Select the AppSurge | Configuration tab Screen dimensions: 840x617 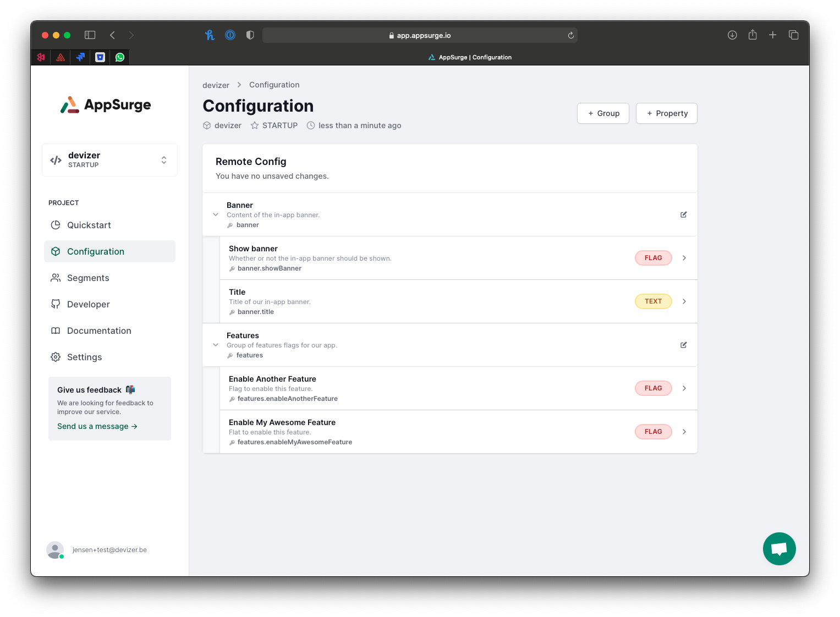(470, 57)
